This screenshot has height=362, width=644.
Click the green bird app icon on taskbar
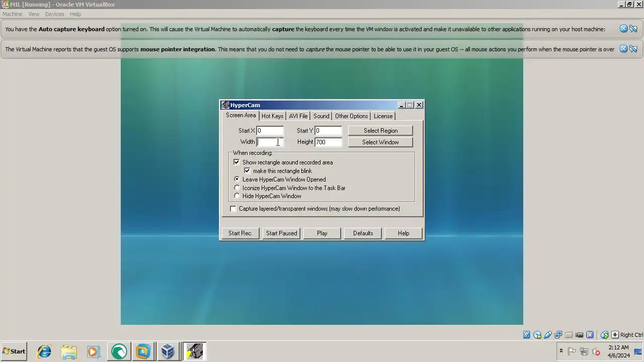[119, 351]
